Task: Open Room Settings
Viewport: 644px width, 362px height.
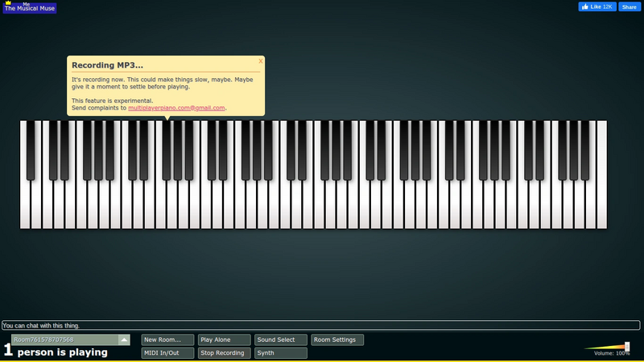Action: 337,339
